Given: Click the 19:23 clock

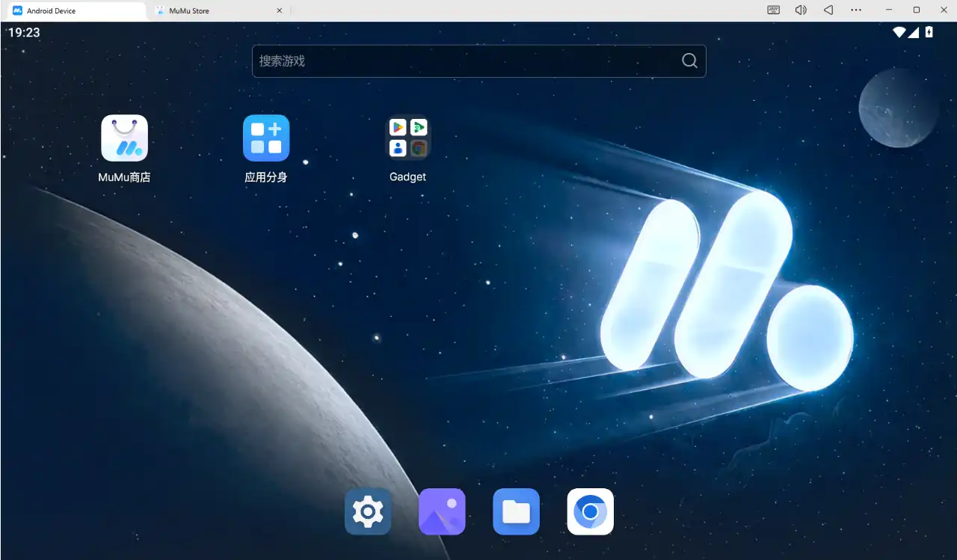Looking at the screenshot, I should click(24, 33).
